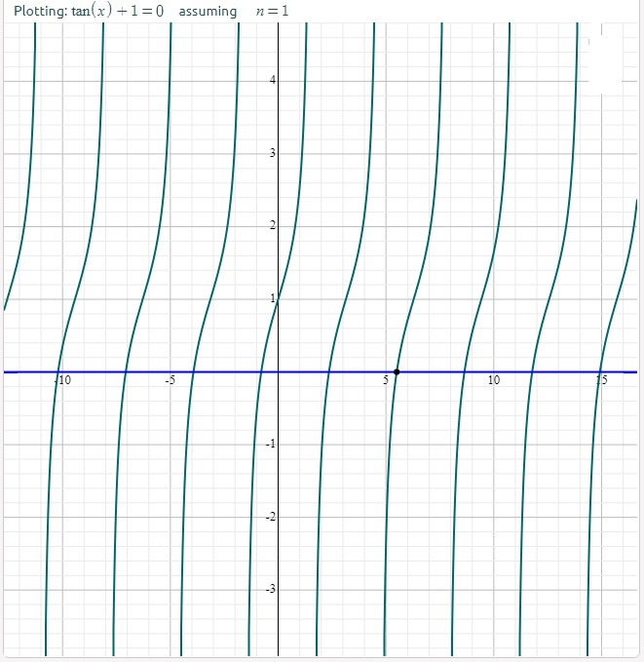Click the word 'assuming' in the header
This screenshot has width=644, height=662.
pyautogui.click(x=208, y=12)
